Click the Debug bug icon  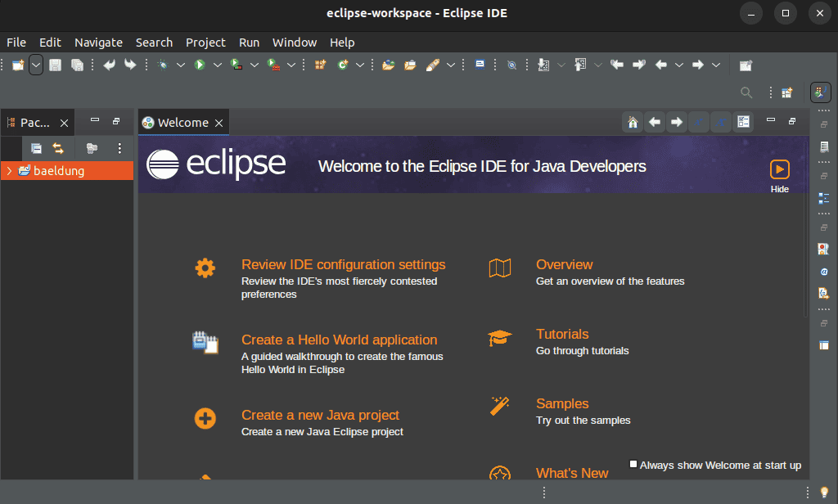pos(163,65)
